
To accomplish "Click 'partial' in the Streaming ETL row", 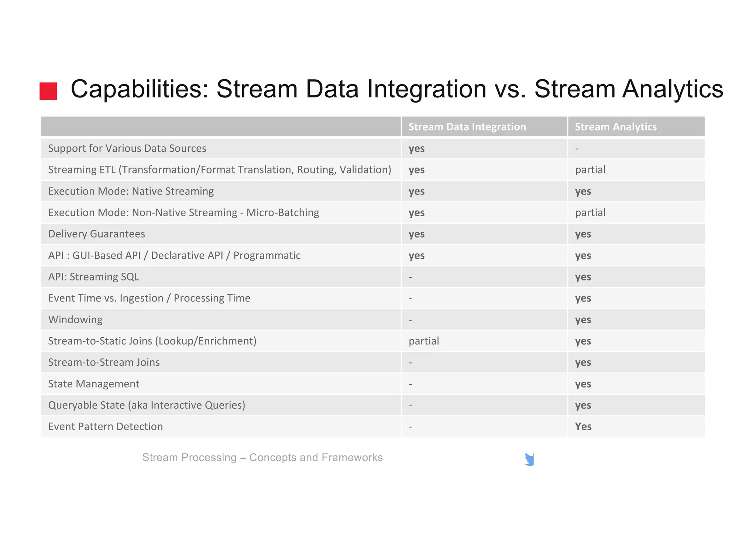I will pos(590,170).
